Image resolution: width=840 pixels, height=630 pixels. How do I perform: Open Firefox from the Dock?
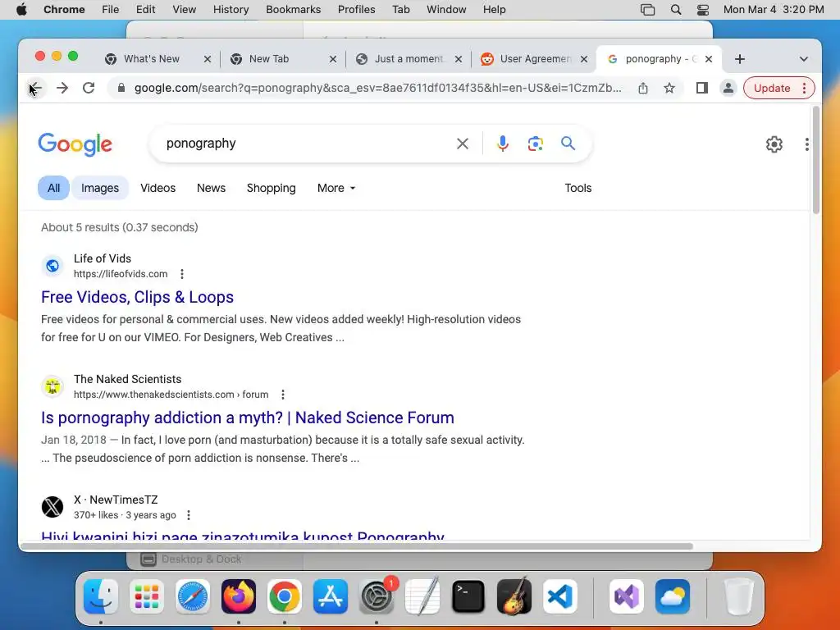click(x=239, y=596)
